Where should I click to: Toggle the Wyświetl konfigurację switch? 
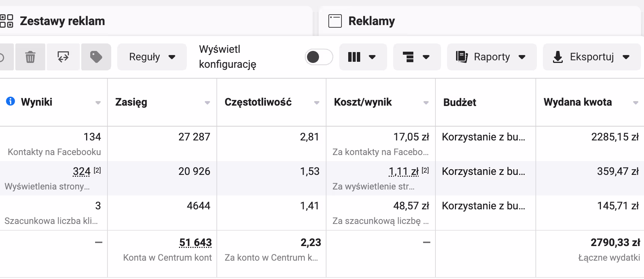tap(319, 57)
